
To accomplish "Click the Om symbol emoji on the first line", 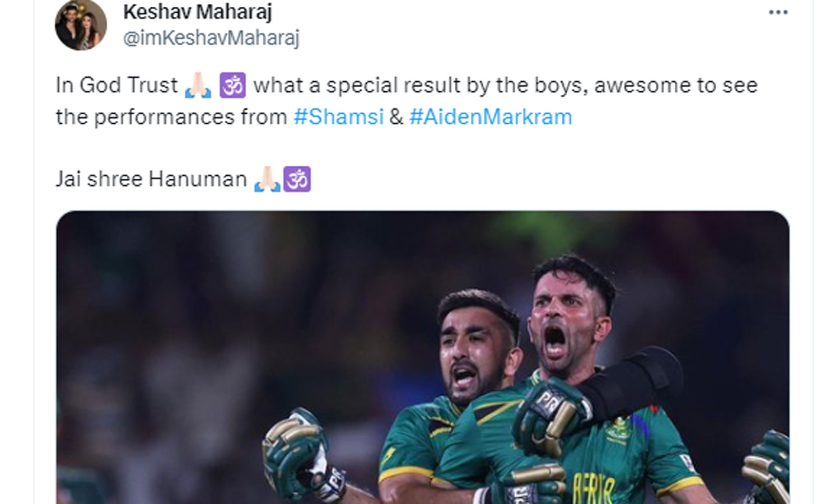I will coord(232,86).
